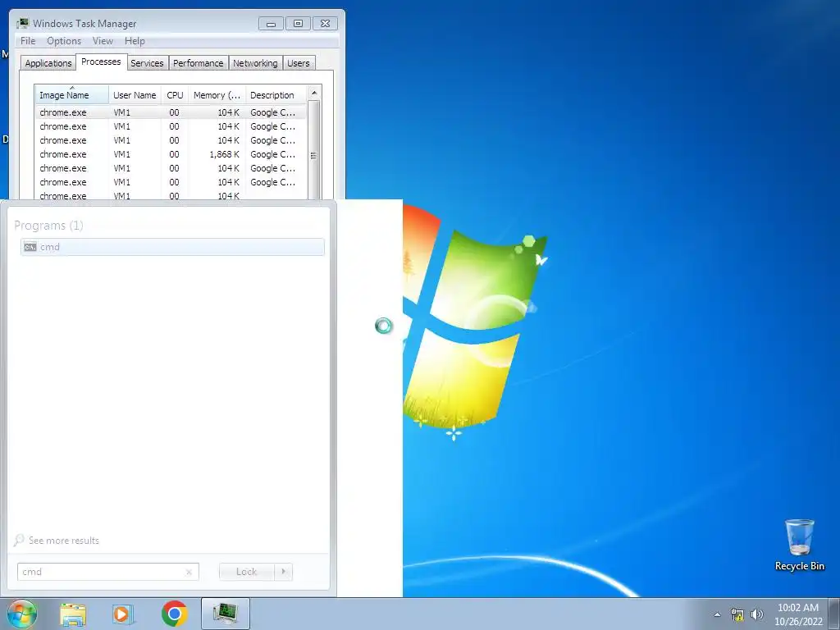Select the Recycle Bin desktop icon
Viewport: 840px width, 630px height.
click(799, 545)
